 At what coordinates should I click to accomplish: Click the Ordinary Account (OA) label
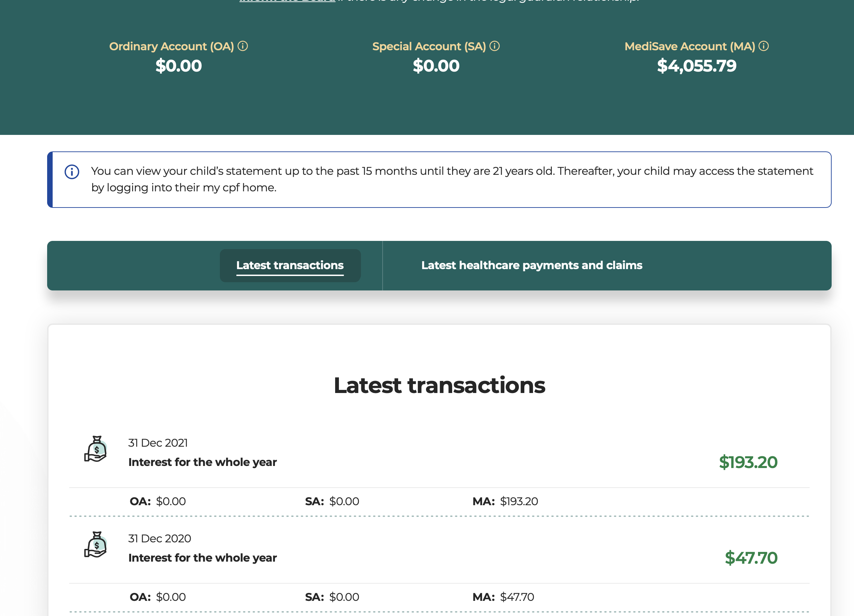pos(171,46)
